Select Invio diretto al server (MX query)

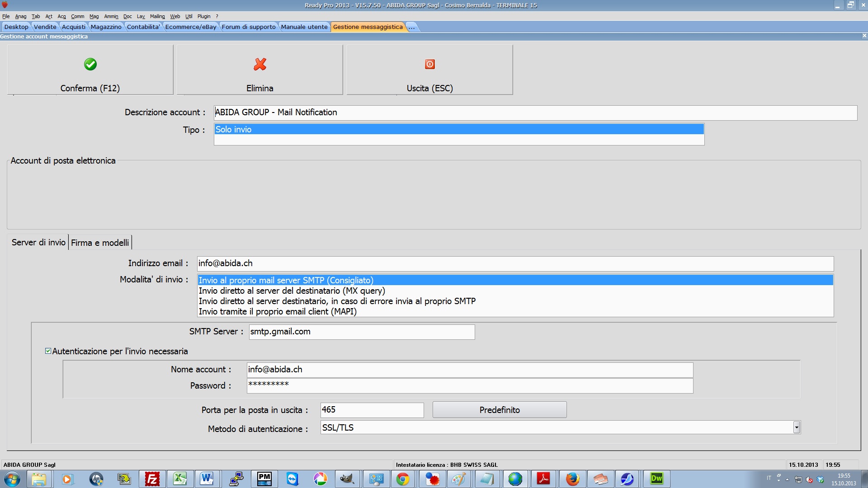click(x=515, y=291)
